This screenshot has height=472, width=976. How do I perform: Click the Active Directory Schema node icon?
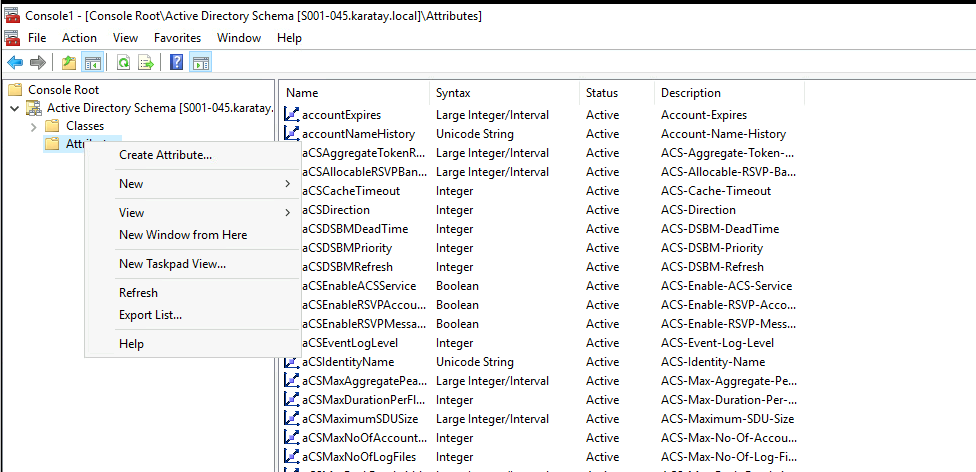[33, 108]
